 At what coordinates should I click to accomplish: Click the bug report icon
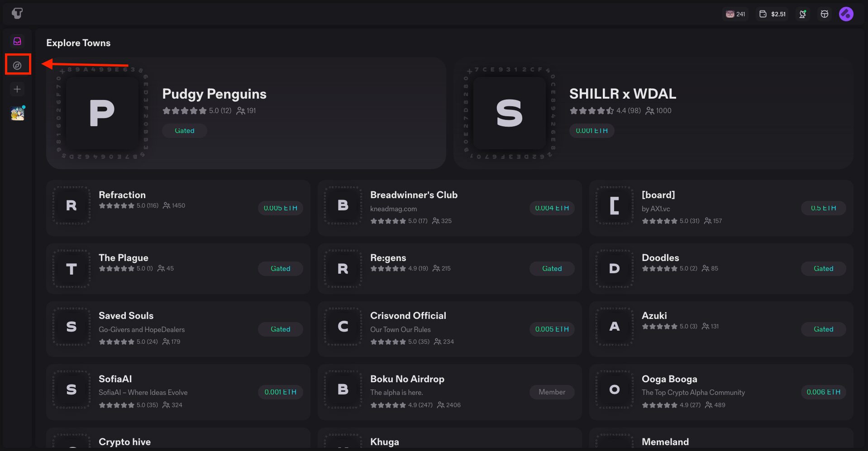pyautogui.click(x=825, y=14)
